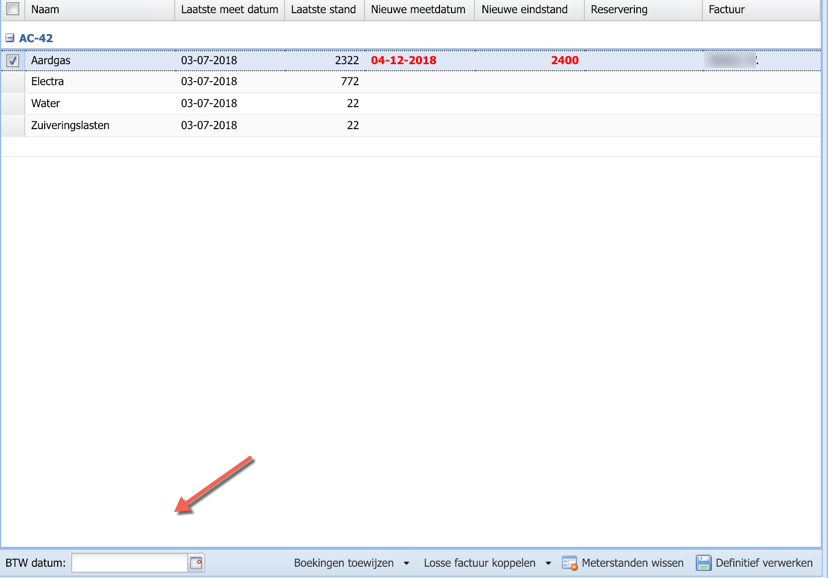Sort by Laatste stand column header
828x578 pixels.
click(324, 10)
